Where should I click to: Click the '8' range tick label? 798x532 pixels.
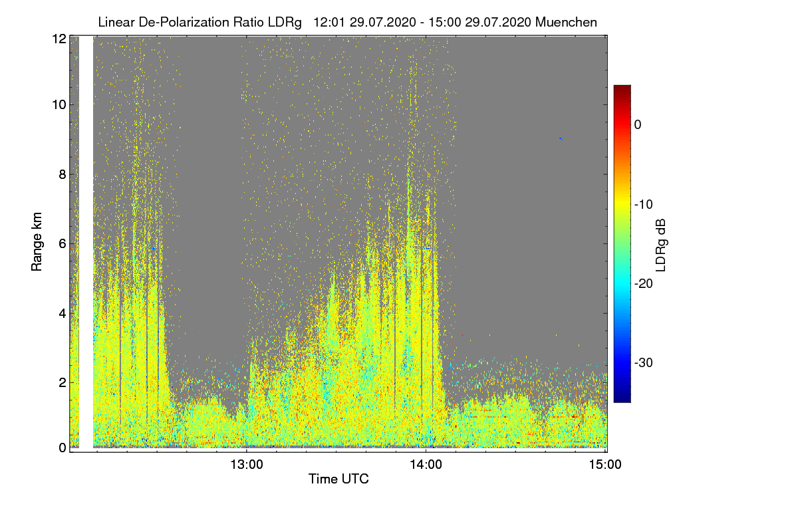click(62, 174)
